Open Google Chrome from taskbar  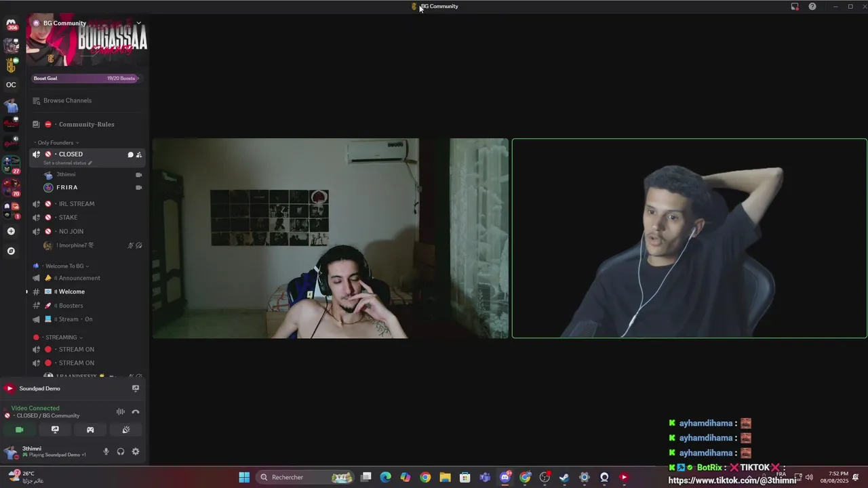(425, 477)
